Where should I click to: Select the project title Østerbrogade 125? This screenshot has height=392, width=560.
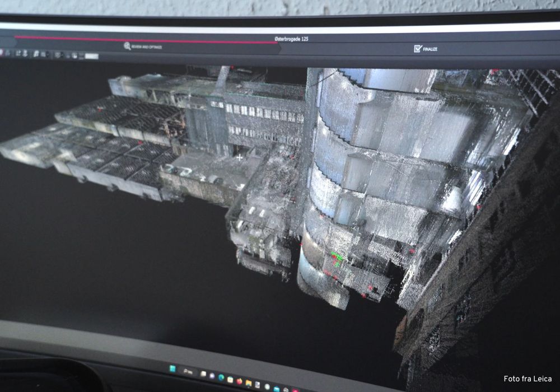pos(291,39)
